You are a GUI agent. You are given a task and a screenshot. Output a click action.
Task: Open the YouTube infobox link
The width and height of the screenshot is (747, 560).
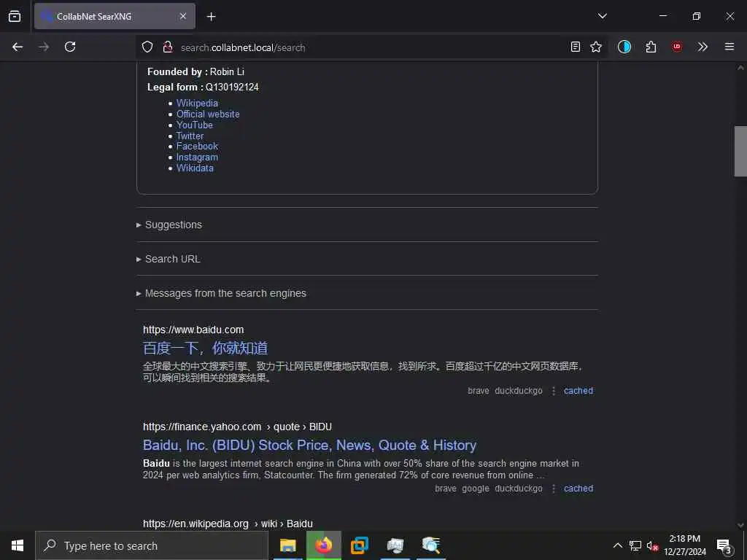(194, 125)
